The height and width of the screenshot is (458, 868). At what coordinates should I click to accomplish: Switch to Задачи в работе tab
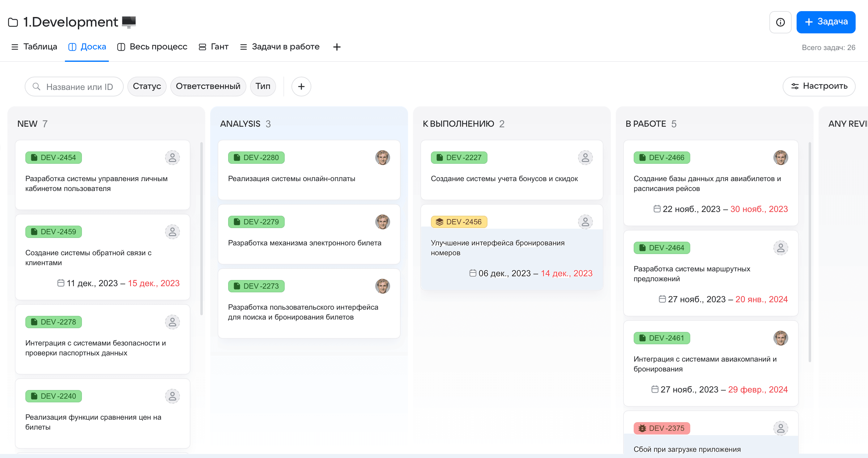click(279, 47)
